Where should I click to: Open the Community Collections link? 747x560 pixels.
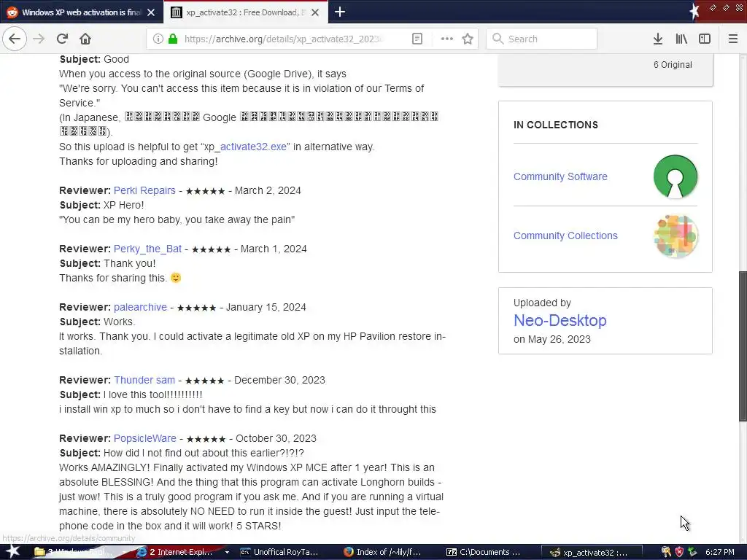tap(565, 236)
